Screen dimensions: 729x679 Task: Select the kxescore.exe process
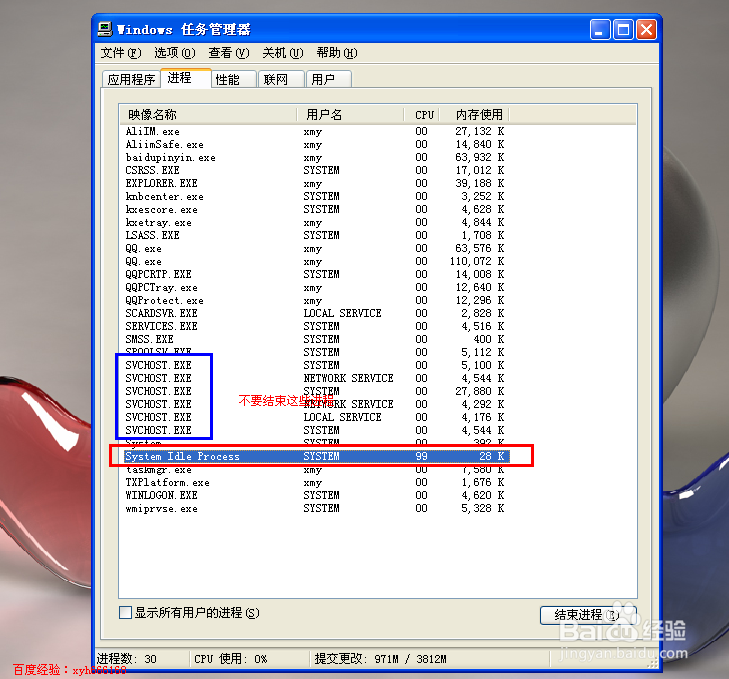[x=315, y=210]
